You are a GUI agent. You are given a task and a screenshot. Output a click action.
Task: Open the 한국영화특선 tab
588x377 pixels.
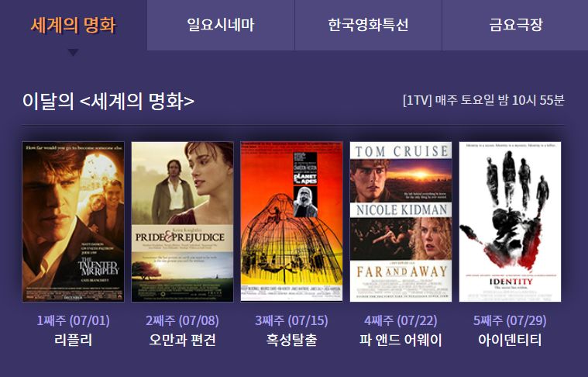point(368,25)
